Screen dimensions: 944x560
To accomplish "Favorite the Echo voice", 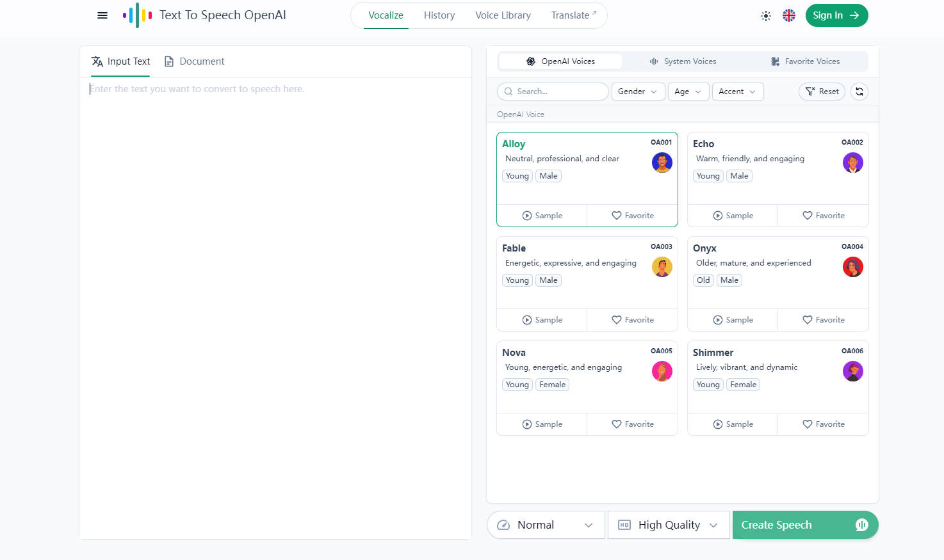I will click(x=823, y=215).
